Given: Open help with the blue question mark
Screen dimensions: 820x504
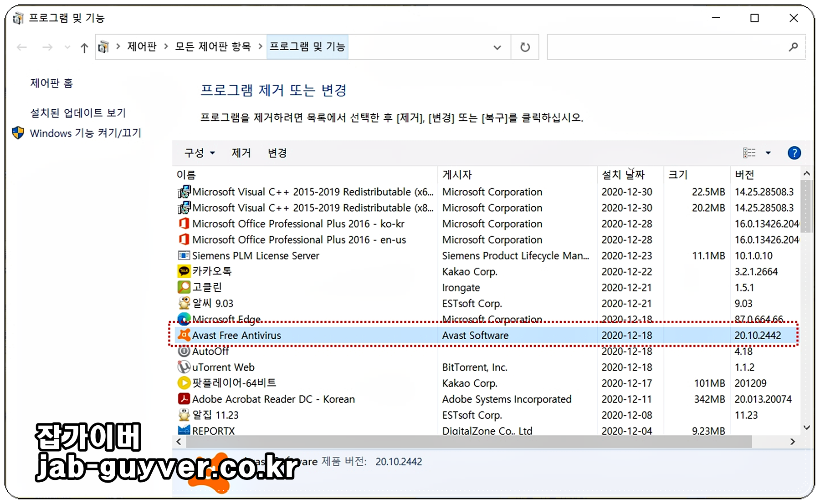Looking at the screenshot, I should click(794, 153).
